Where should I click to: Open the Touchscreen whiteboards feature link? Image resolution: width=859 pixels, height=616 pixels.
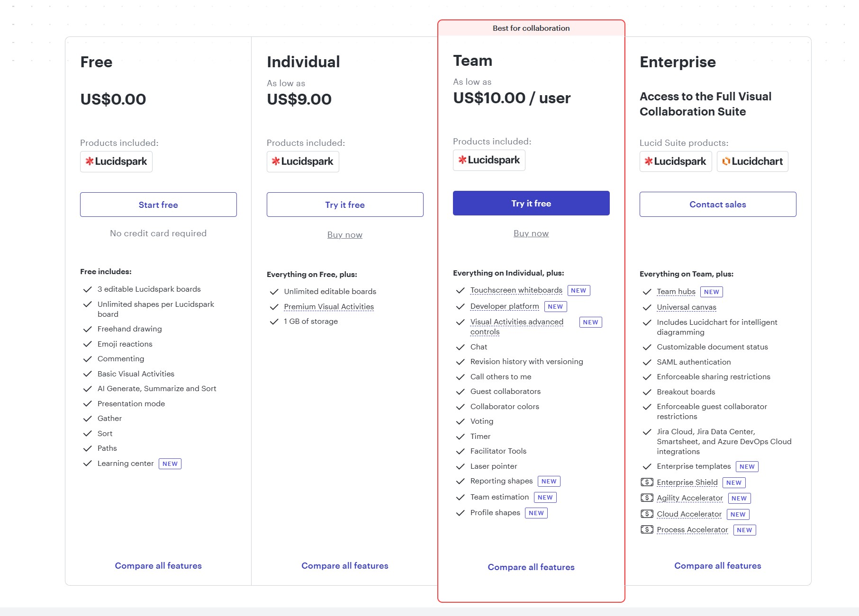coord(516,290)
